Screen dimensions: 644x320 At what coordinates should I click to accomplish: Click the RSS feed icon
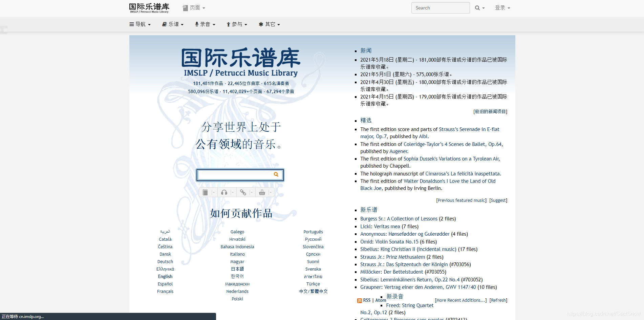coord(359,301)
